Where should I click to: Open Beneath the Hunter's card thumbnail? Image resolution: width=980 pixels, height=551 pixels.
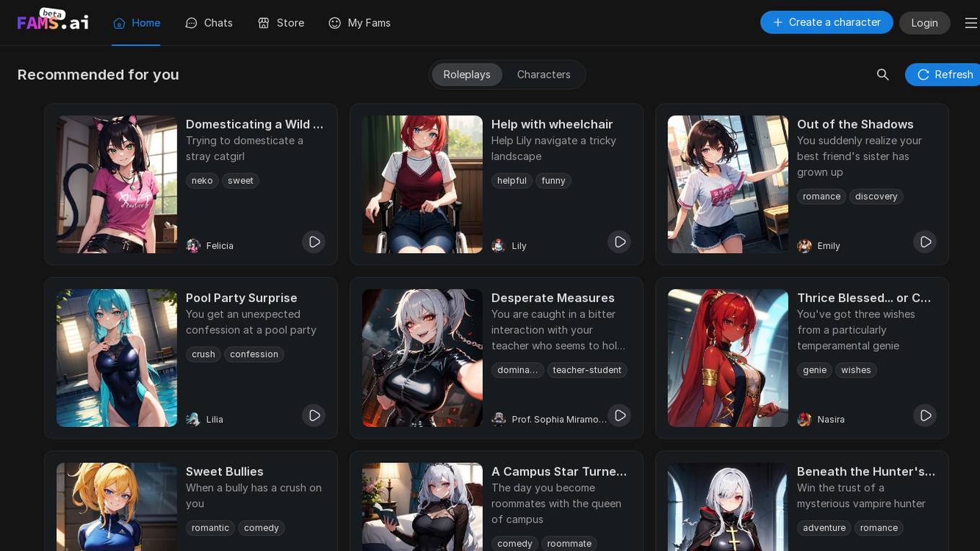[x=728, y=507]
